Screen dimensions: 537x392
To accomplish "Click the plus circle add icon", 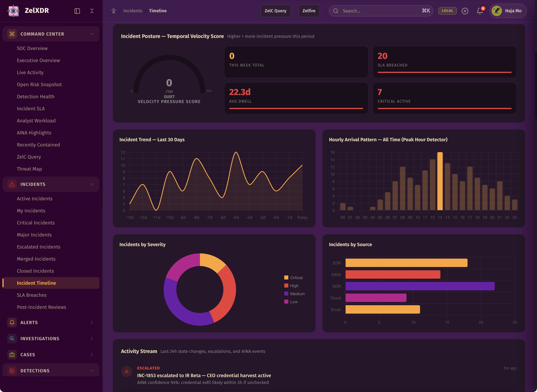I will [x=465, y=11].
